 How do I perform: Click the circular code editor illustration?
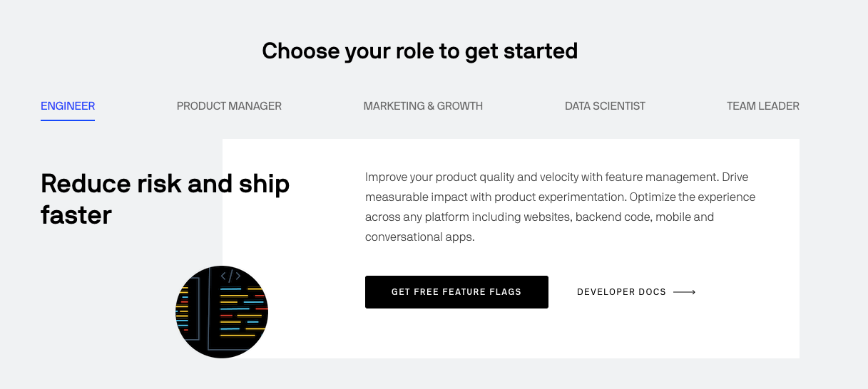222,311
